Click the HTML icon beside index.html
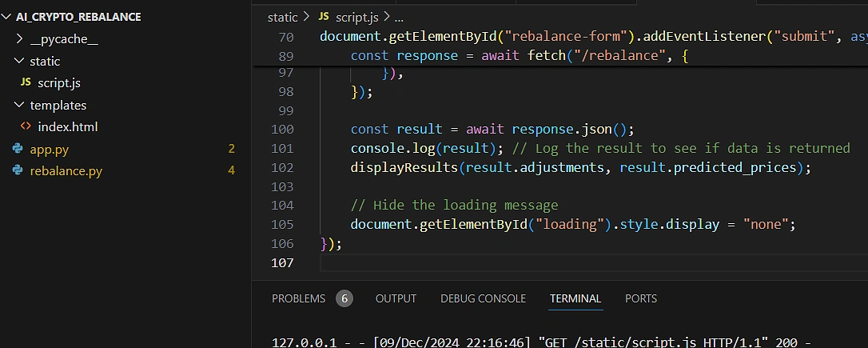Image resolution: width=868 pixels, height=348 pixels. pyautogui.click(x=26, y=126)
